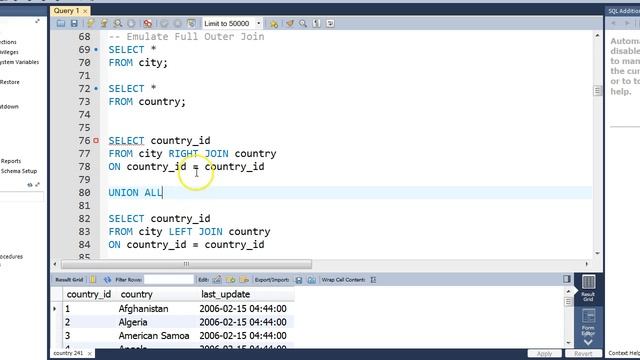The height and width of the screenshot is (360, 640).
Task: Select the American Samoa cell
Action: pyautogui.click(x=154, y=336)
